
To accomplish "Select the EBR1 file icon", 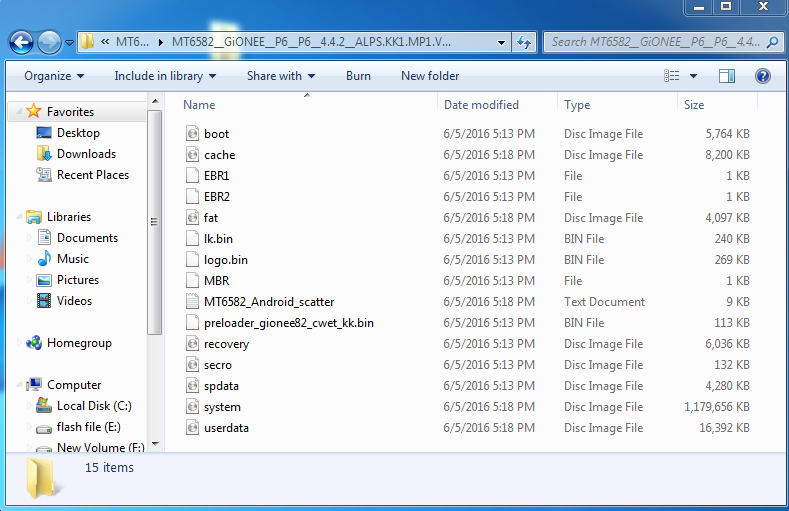I will point(192,176).
